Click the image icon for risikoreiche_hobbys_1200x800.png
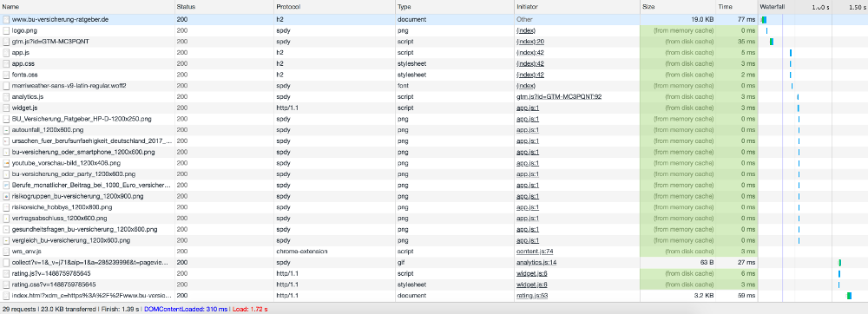 (x=6, y=207)
